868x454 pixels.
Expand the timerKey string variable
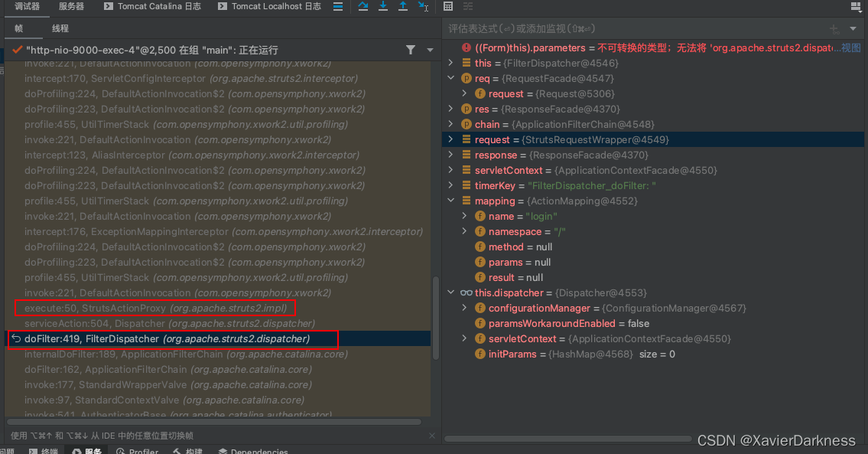[x=450, y=186]
